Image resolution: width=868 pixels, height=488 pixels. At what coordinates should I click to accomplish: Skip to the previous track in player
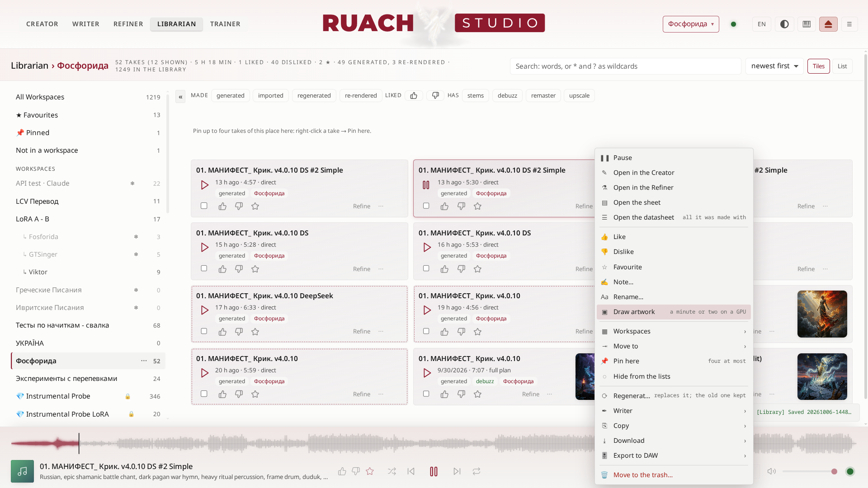click(411, 471)
